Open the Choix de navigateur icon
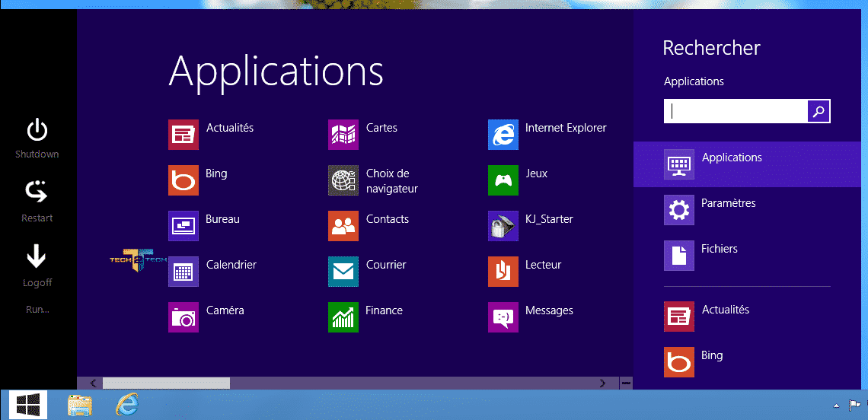The height and width of the screenshot is (420, 868). pos(343,180)
